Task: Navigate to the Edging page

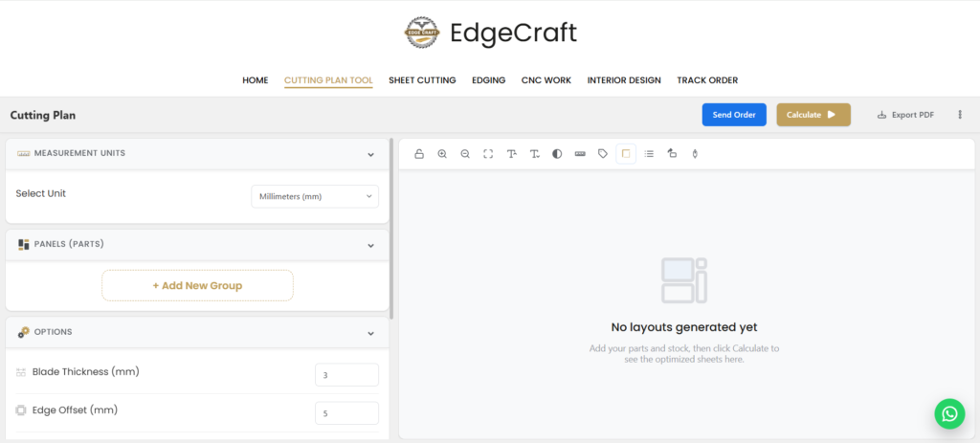Action: pos(489,80)
